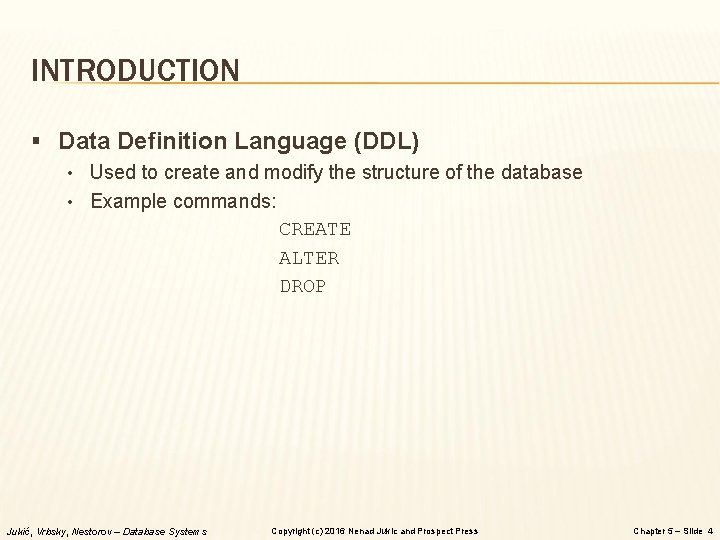Click the 'Chapter 5 – Slide 4' footer label
Image resolution: width=720 pixels, height=540 pixels.
(x=673, y=531)
